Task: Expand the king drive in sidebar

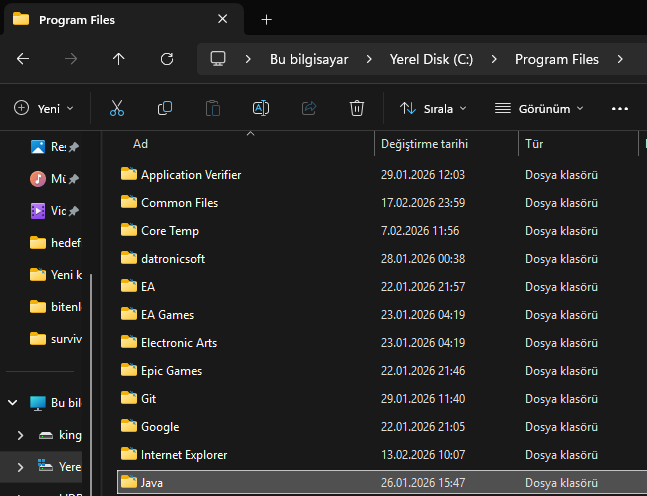Action: (20, 435)
